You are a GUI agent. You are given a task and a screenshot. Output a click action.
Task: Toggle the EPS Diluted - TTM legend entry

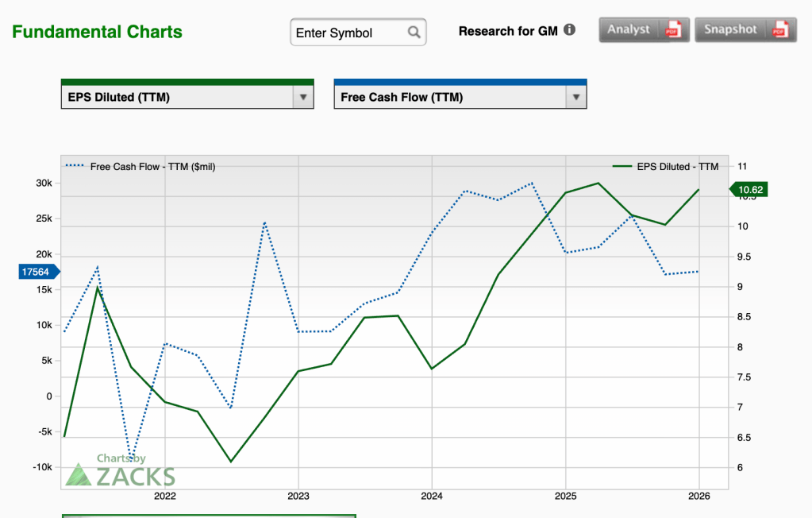(x=677, y=166)
